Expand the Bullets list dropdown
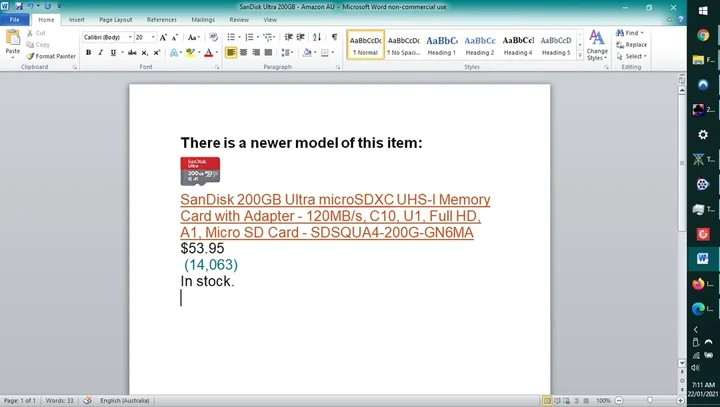 [239, 37]
